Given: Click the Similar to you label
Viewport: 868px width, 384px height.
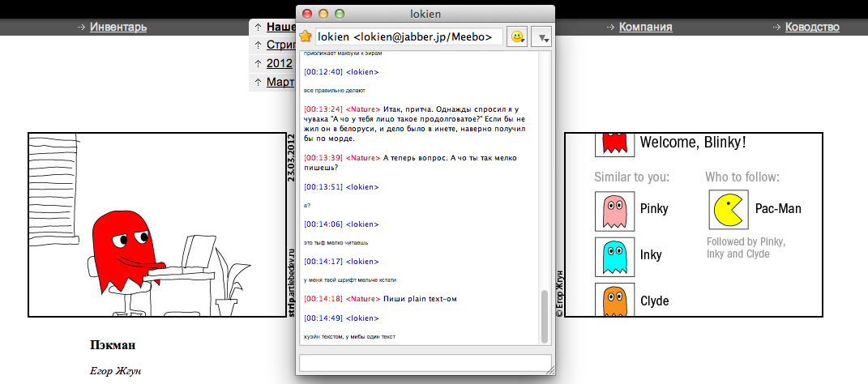Looking at the screenshot, I should click(631, 177).
